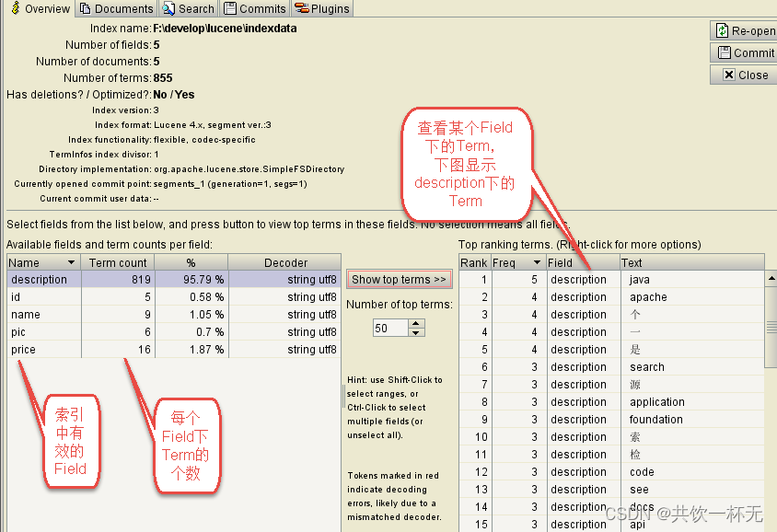Increase number of top terms spinner

click(416, 323)
